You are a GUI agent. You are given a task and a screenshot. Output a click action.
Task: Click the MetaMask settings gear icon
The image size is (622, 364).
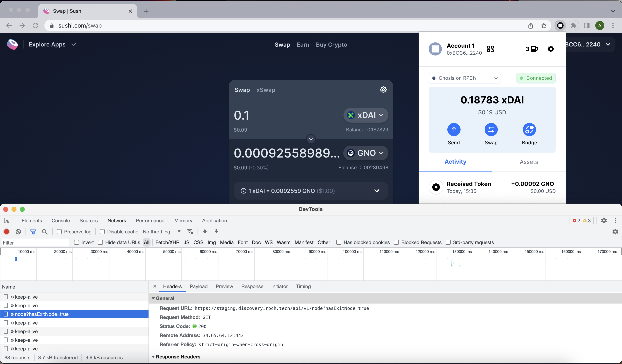pos(550,49)
